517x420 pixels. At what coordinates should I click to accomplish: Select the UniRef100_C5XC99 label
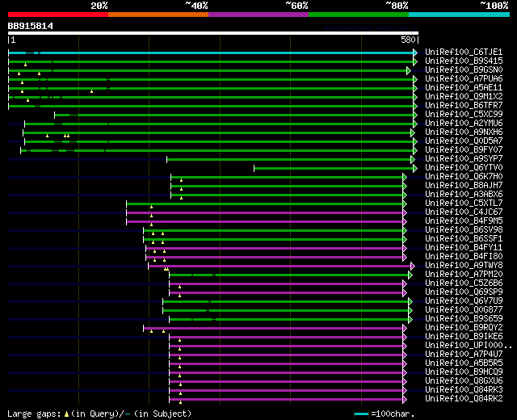click(x=464, y=115)
